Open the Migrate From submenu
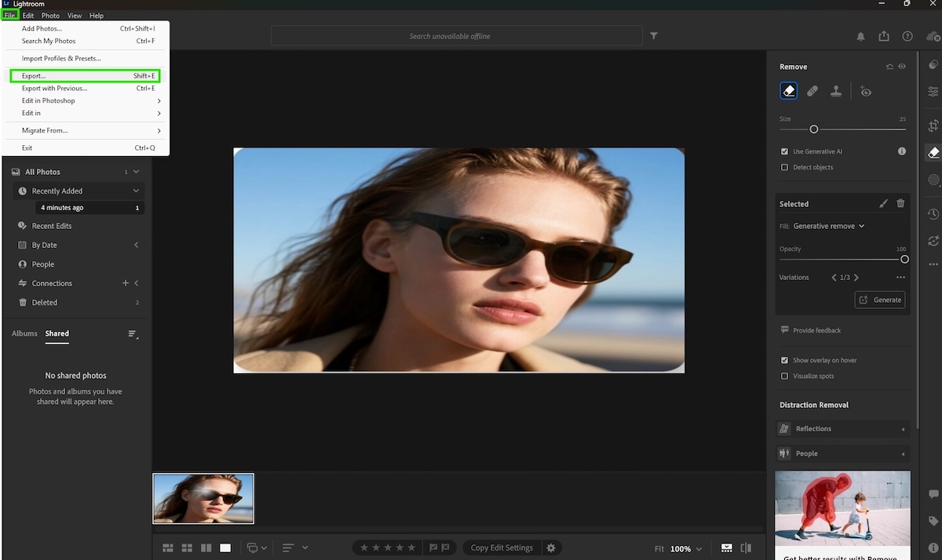The width and height of the screenshot is (942, 560). 86,130
